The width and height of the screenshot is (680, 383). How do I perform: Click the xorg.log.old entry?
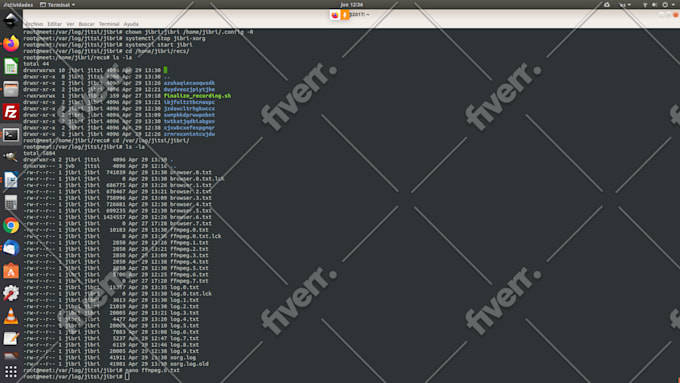point(189,364)
